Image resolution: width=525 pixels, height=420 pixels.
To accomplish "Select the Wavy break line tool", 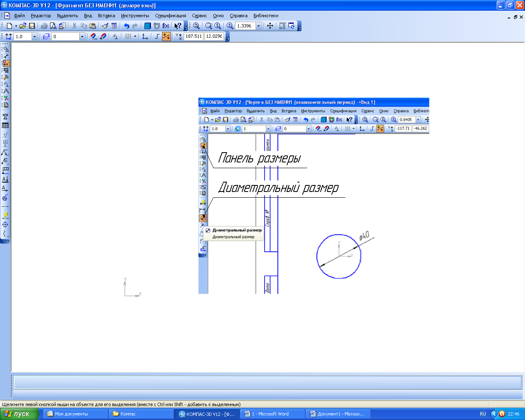I will pos(5,233).
